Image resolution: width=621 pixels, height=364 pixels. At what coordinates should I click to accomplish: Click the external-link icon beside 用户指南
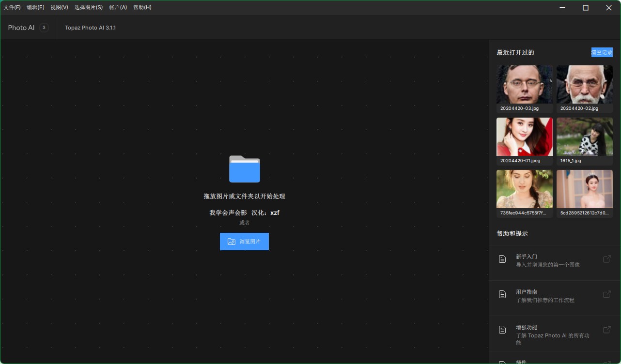[x=606, y=294]
